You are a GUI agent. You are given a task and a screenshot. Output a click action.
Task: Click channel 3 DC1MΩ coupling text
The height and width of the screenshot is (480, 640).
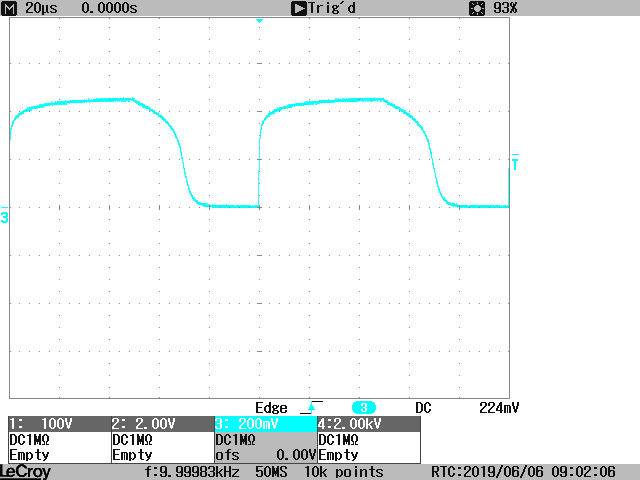coord(236,440)
